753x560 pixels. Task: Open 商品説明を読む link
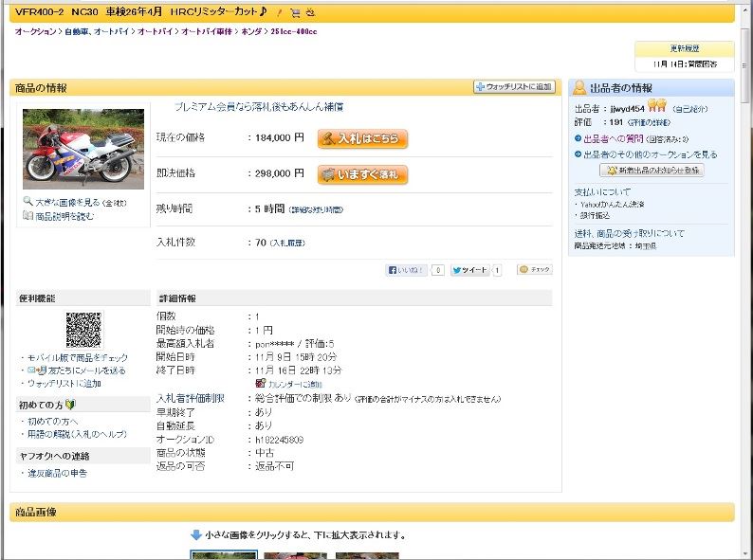(x=64, y=216)
